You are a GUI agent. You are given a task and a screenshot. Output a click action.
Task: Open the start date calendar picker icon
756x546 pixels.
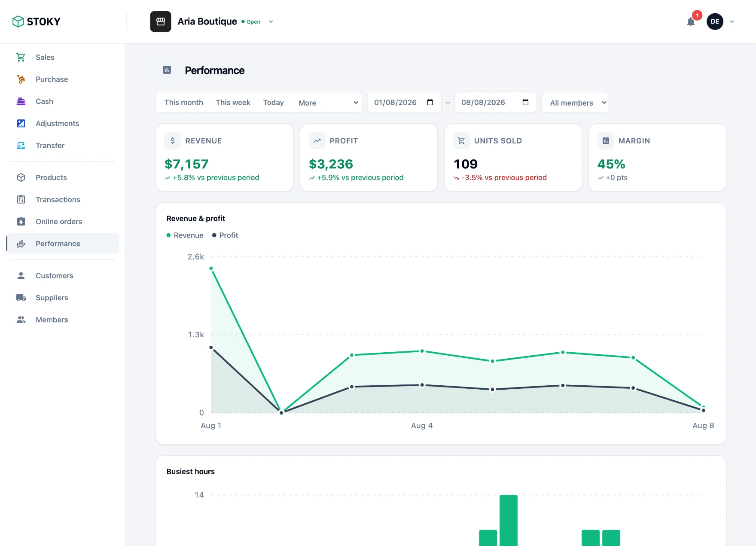[x=430, y=102]
